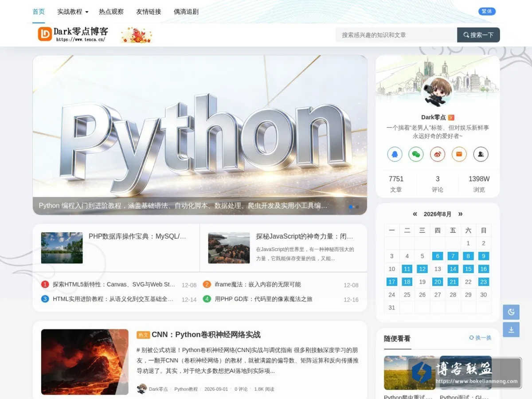The width and height of the screenshot is (532, 399).
Task: Click the 2026年8月 calendar title
Action: pos(438,214)
